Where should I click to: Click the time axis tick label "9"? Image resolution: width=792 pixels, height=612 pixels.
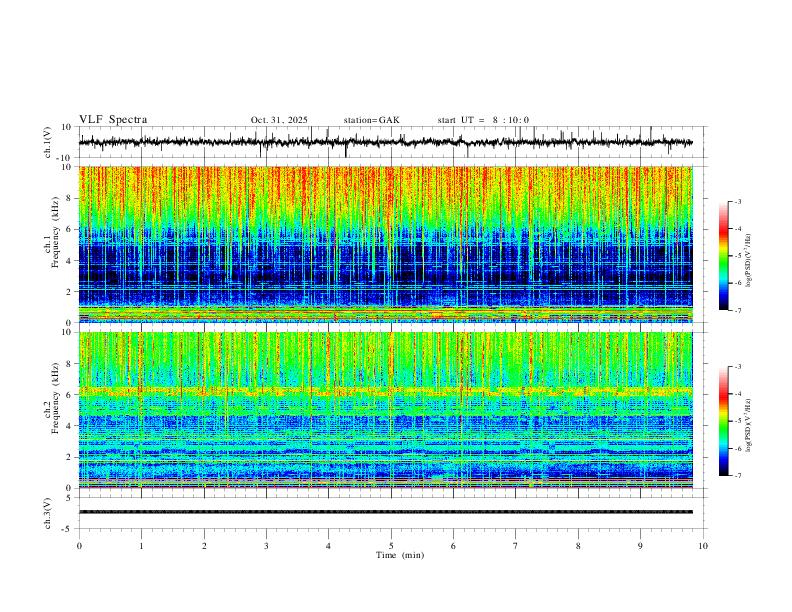640,546
